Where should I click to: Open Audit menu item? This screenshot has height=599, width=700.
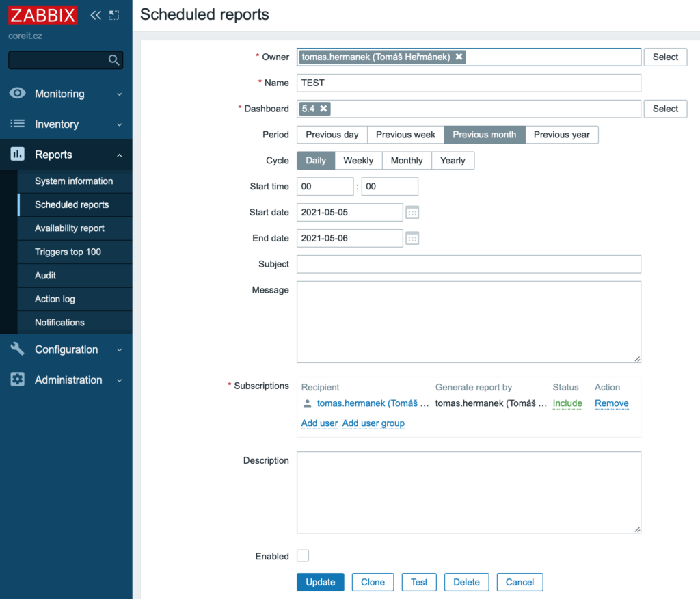tap(75, 275)
